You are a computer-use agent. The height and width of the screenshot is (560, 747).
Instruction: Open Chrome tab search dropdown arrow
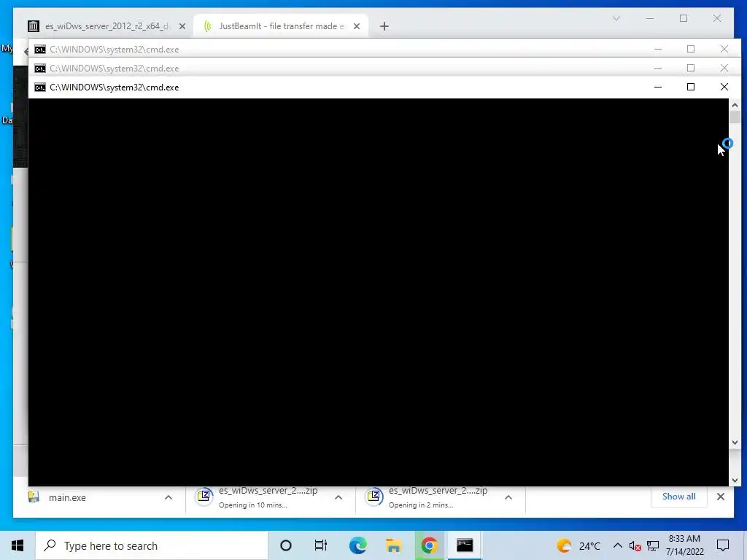pos(616,18)
